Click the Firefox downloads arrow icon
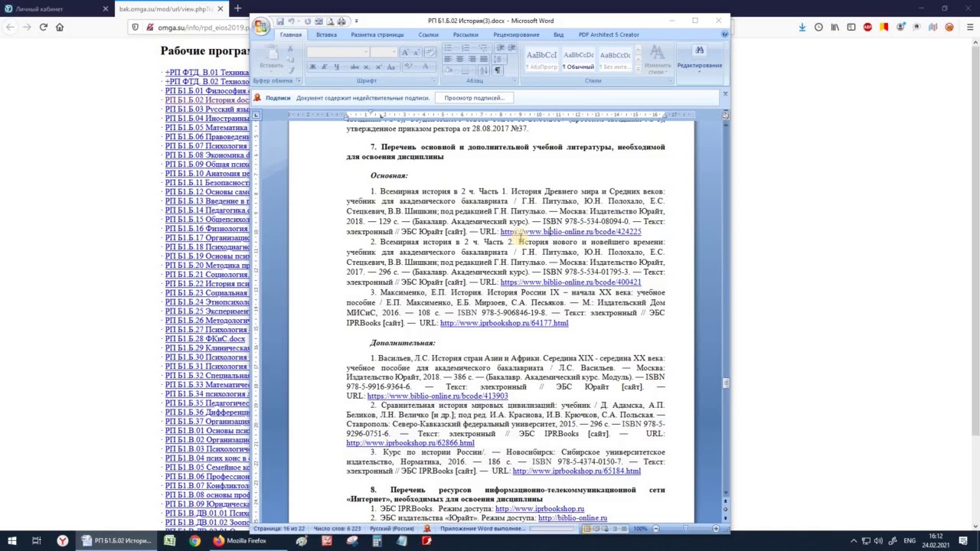980x551 pixels. [x=802, y=27]
